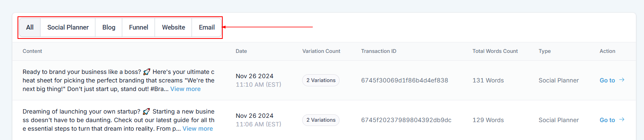The width and height of the screenshot is (644, 140).
Task: Click 2 Variations badge in second row
Action: click(x=321, y=120)
